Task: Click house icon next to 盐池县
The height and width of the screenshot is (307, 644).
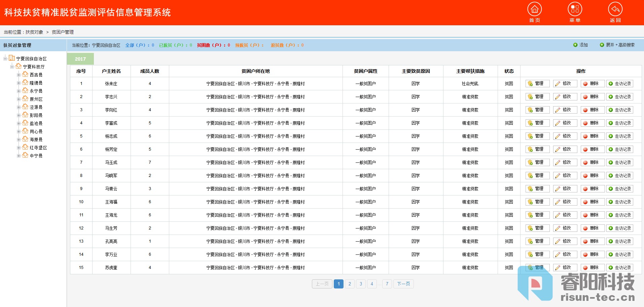Action: (25, 123)
